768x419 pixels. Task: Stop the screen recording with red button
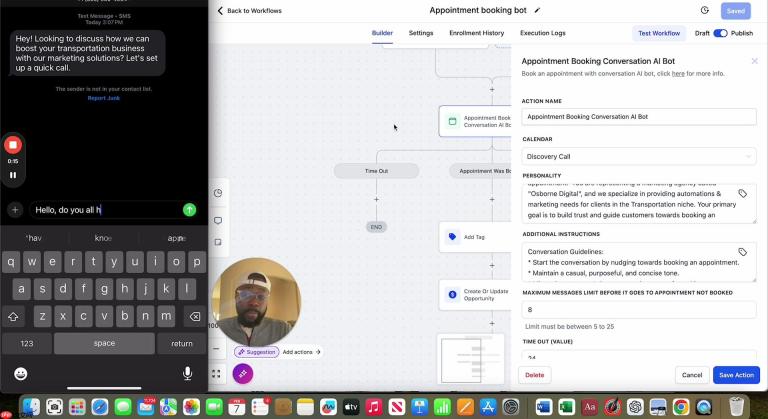tap(13, 145)
